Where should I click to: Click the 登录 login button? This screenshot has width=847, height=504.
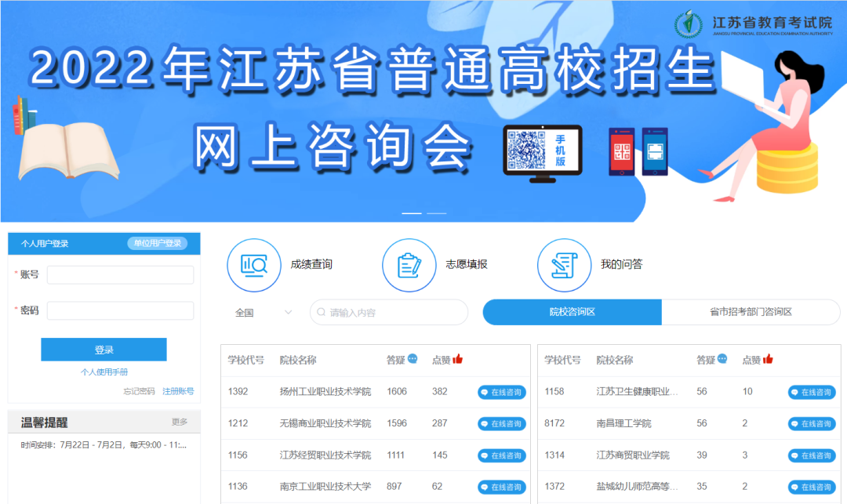coord(104,350)
